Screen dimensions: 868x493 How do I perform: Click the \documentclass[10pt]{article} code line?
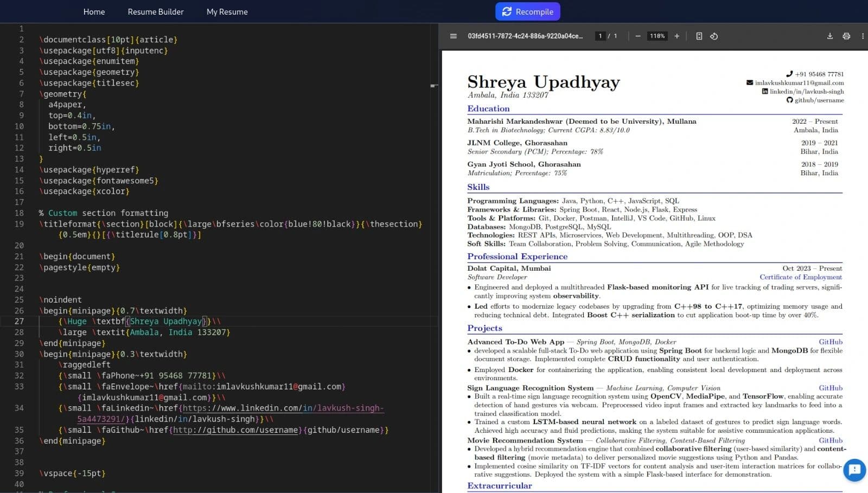click(x=108, y=40)
